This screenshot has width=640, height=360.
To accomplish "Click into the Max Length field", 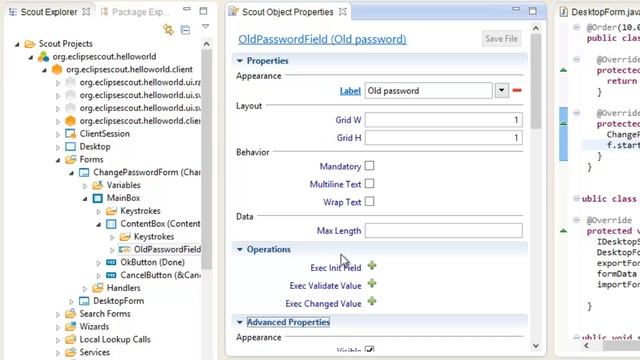I will point(443,230).
